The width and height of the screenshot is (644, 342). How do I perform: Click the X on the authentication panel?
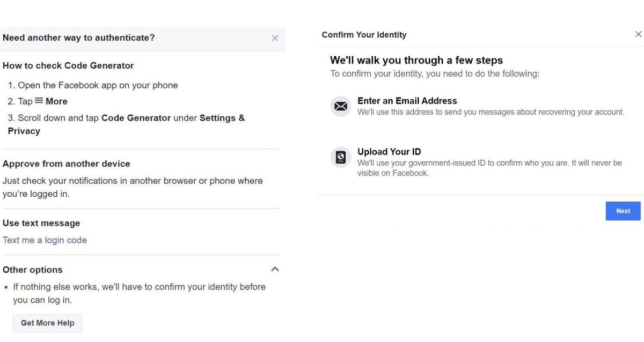click(x=275, y=38)
